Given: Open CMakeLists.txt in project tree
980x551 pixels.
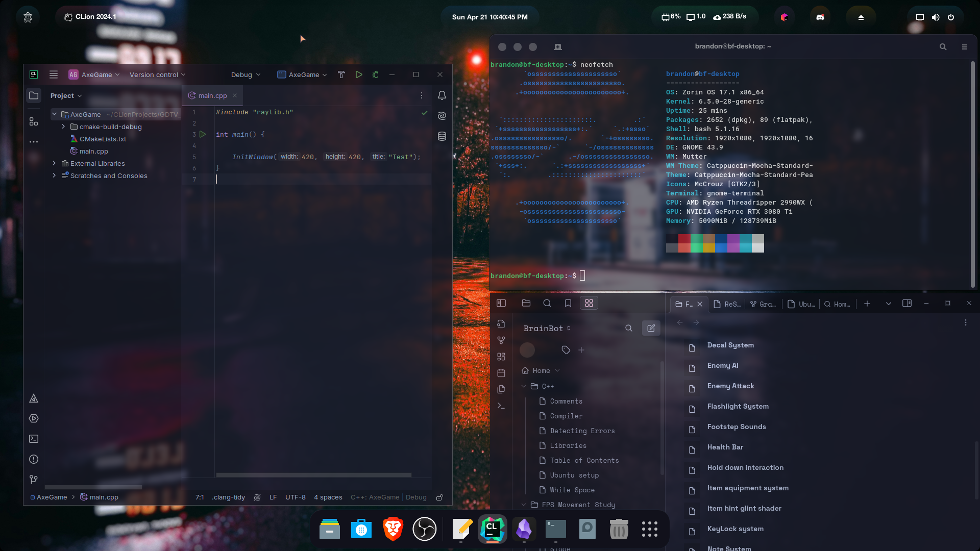Looking at the screenshot, I should 103,139.
